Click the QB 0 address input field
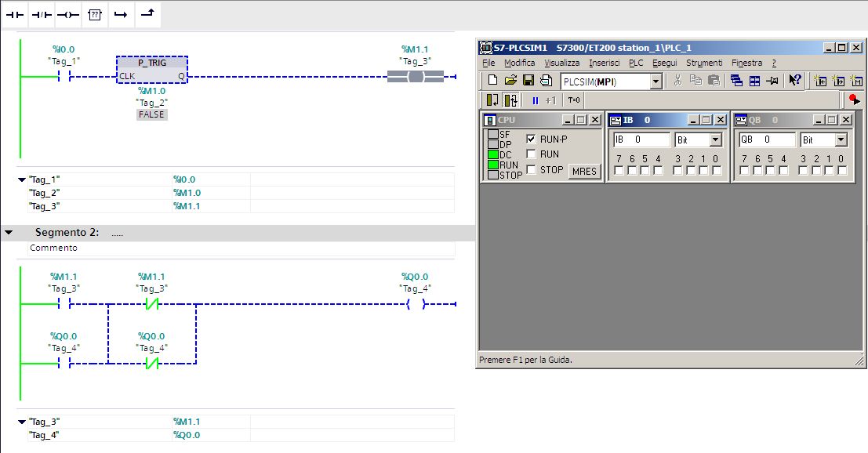Image resolution: width=868 pixels, height=453 pixels. (765, 140)
